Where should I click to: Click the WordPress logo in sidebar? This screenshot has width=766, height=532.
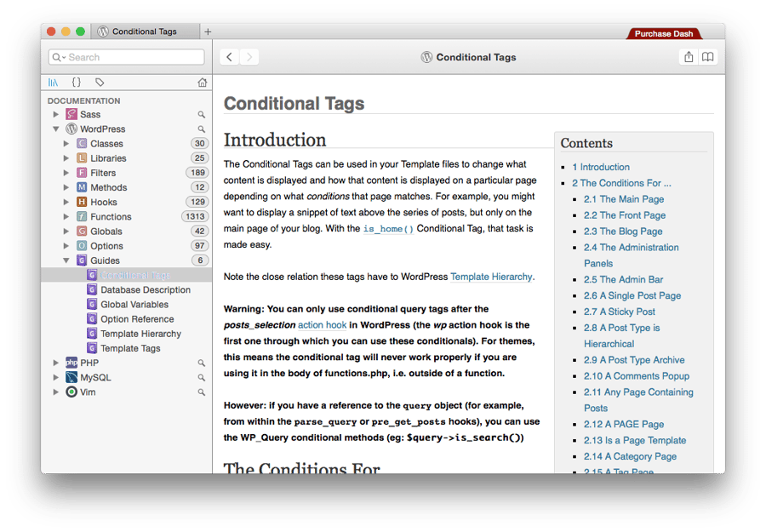tap(71, 129)
